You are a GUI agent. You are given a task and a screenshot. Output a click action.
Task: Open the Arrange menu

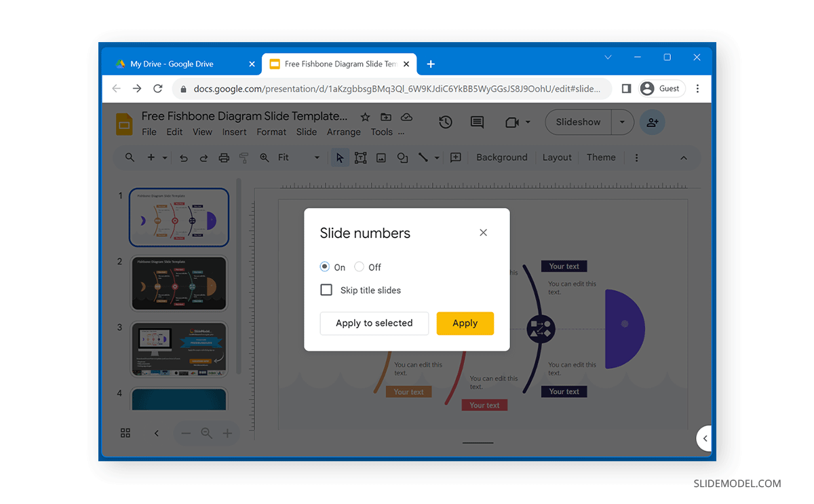(344, 132)
